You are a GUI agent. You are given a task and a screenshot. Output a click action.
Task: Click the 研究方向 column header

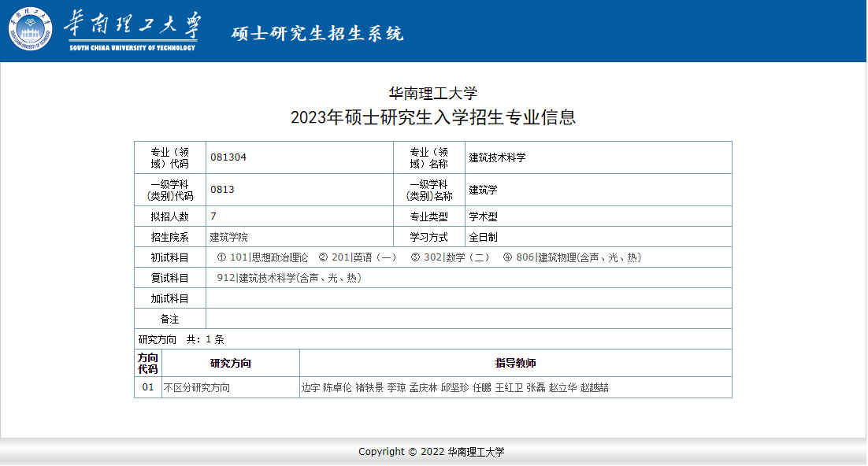[230, 363]
